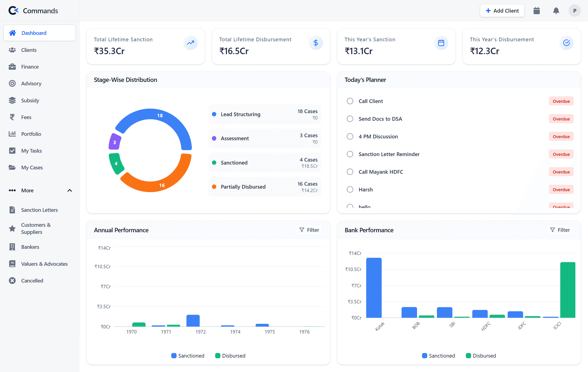Click the Sanction Letters document icon

click(x=12, y=210)
